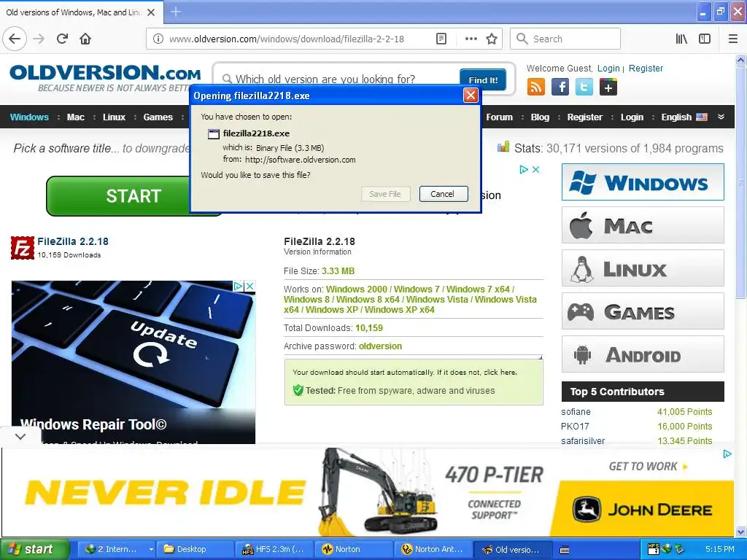Collapse the ad with the down chevron

[x=20, y=436]
